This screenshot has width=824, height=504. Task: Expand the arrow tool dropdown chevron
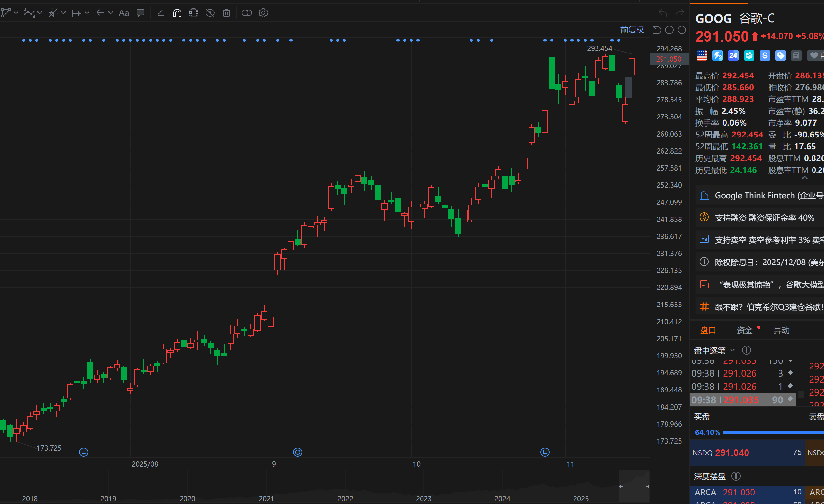[111, 13]
